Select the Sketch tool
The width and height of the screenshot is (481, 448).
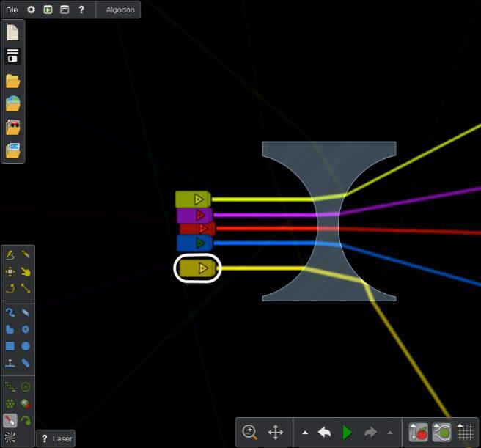[10, 254]
